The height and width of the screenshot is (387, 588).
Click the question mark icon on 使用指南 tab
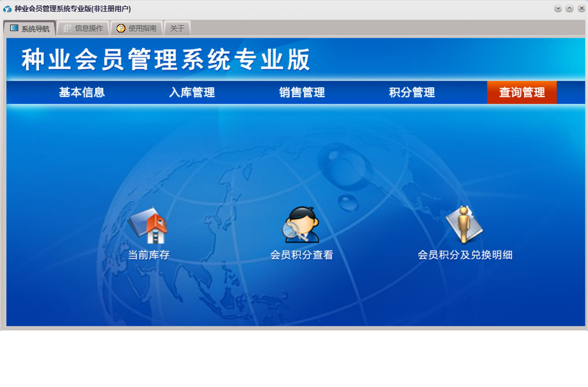pyautogui.click(x=120, y=28)
